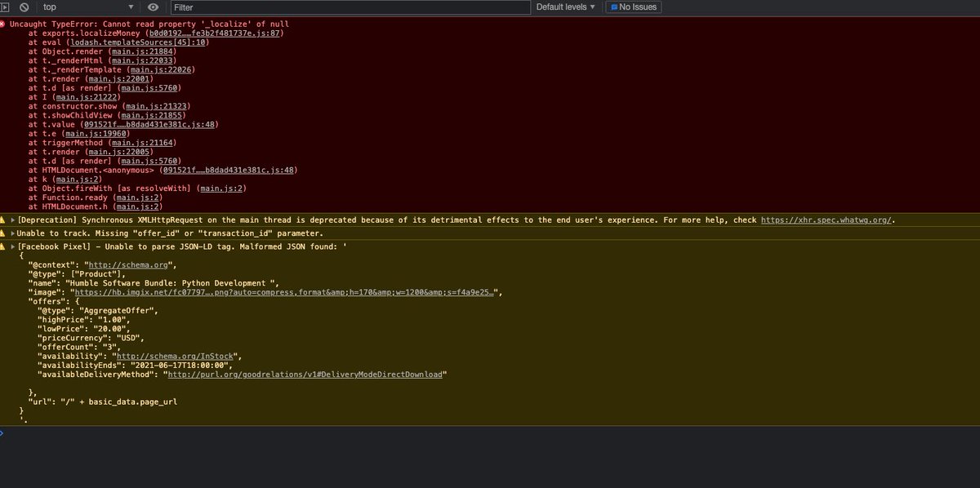
Task: Click the 'Unable to track' message's warning icon
Action: pyautogui.click(x=3, y=232)
